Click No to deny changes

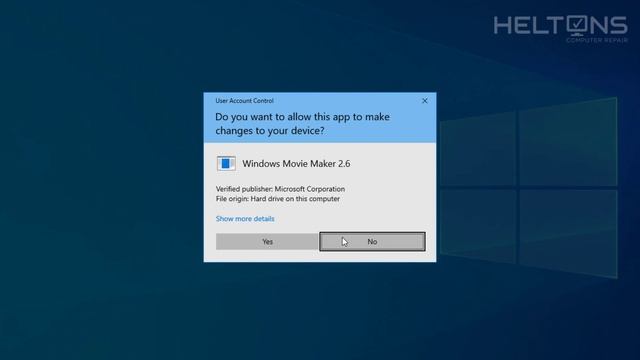click(x=372, y=242)
